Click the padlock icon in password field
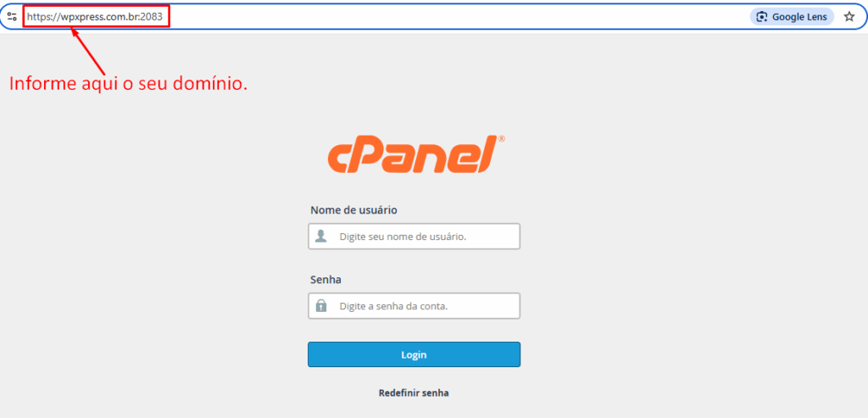868x418 pixels. (x=320, y=305)
